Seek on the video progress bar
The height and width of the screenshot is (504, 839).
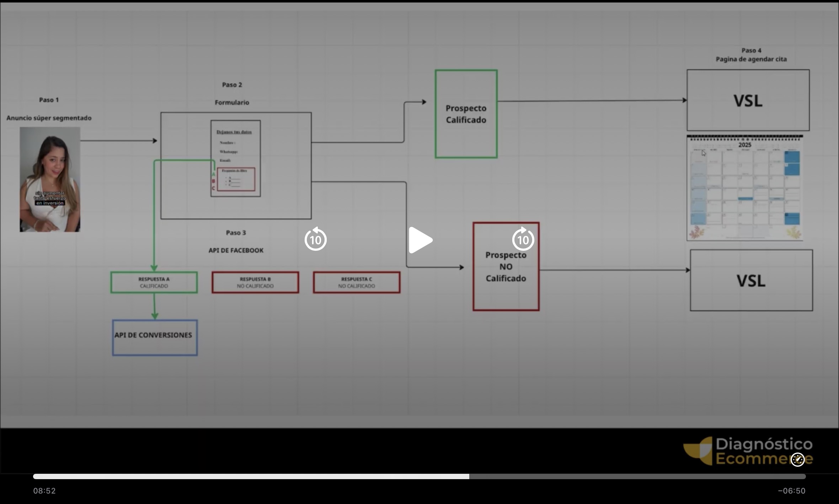click(419, 476)
